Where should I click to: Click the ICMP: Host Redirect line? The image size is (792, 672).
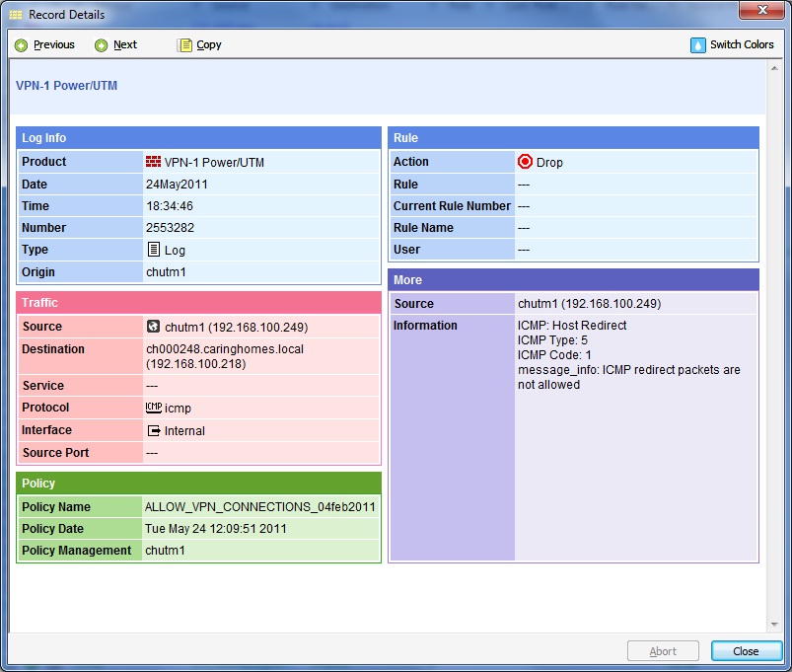pos(572,326)
